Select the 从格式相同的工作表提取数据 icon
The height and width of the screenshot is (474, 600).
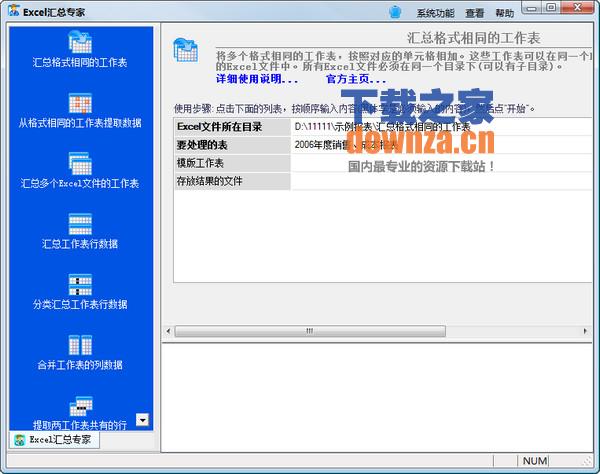click(80, 103)
